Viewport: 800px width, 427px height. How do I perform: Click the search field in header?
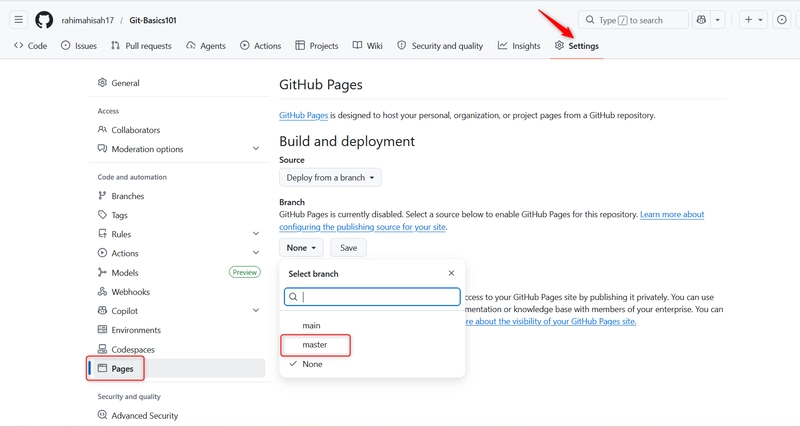point(633,20)
